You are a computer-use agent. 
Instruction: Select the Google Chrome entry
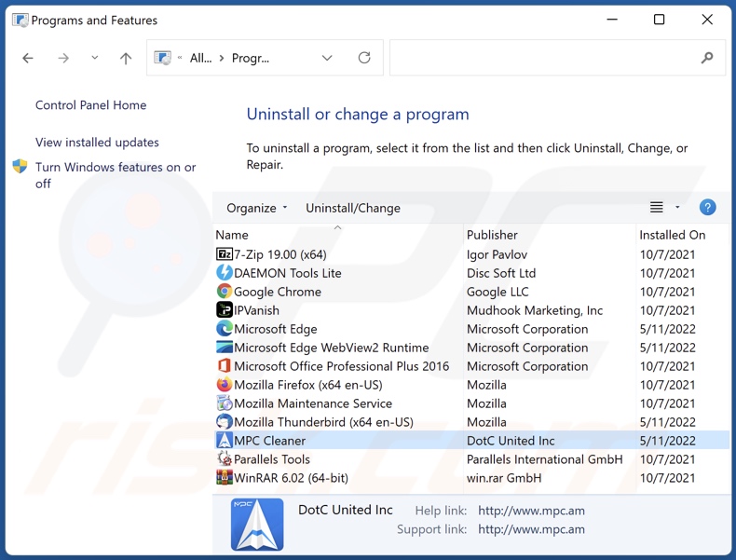coord(471,292)
